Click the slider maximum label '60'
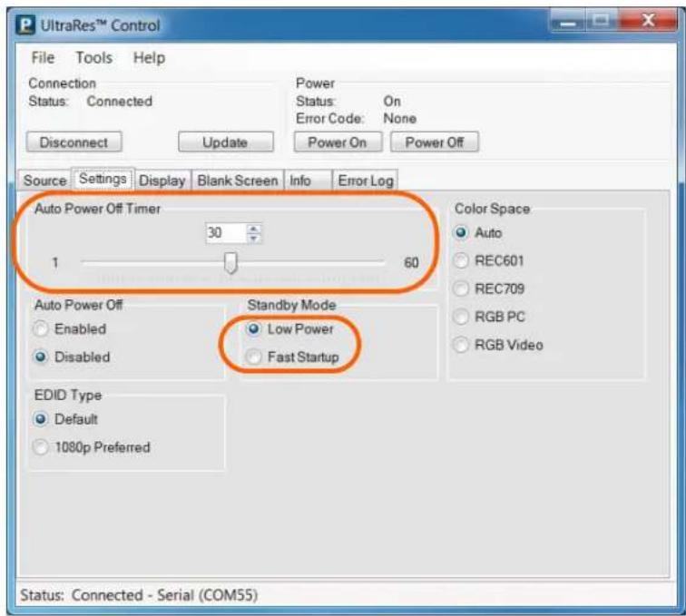This screenshot has width=686, height=616. point(411,262)
